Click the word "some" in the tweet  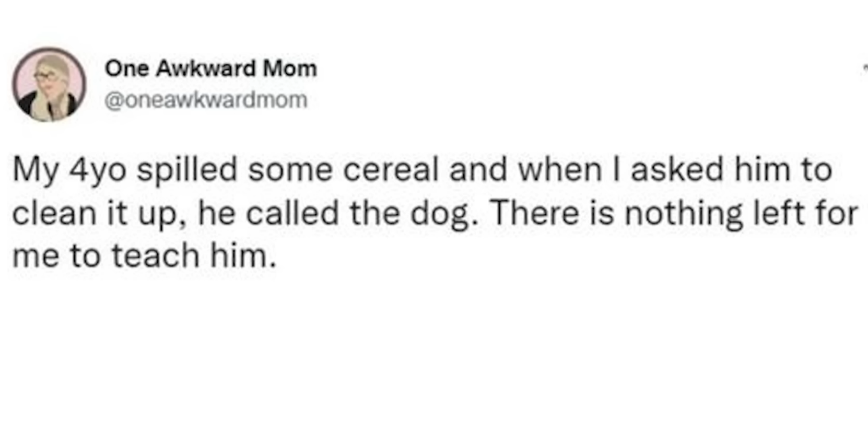click(290, 170)
